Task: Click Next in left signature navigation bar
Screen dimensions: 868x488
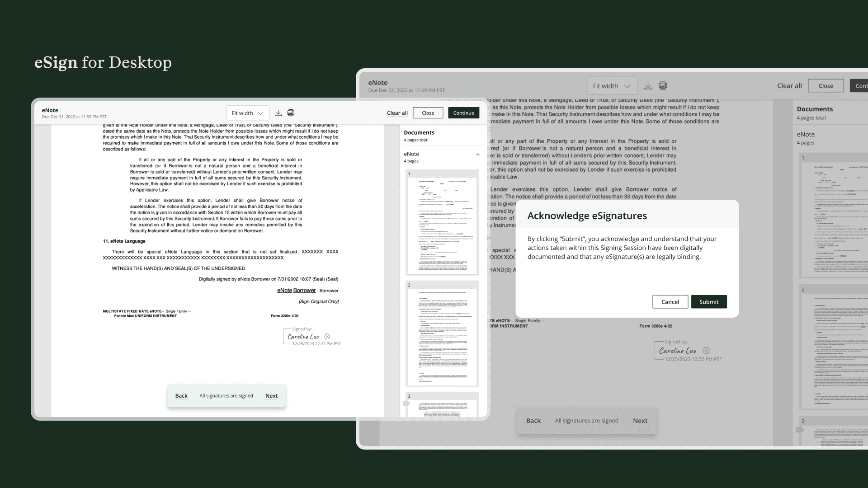Action: pos(271,396)
